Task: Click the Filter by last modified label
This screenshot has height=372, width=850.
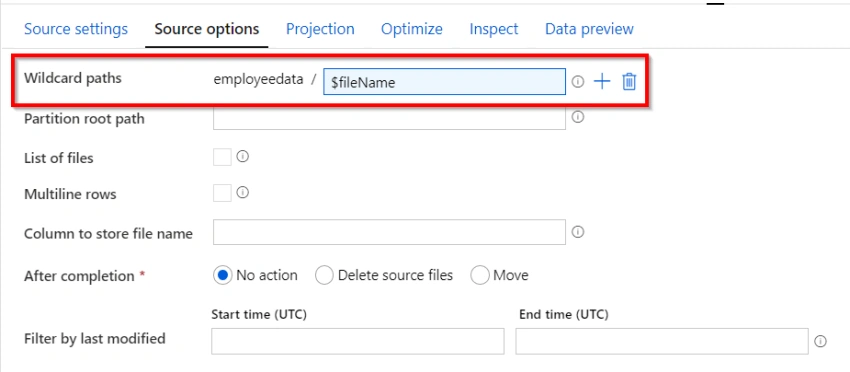Action: [x=95, y=339]
